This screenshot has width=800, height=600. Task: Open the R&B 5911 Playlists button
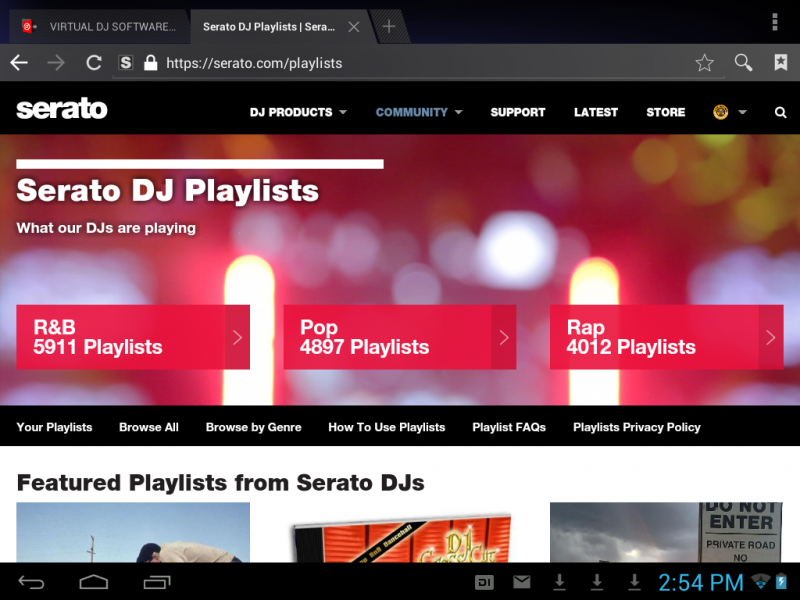coord(132,337)
